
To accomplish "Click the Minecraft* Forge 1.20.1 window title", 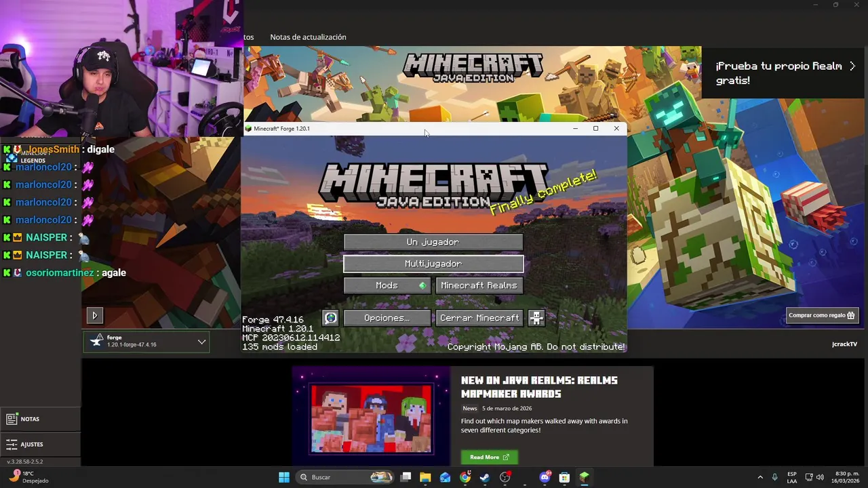I will point(282,129).
